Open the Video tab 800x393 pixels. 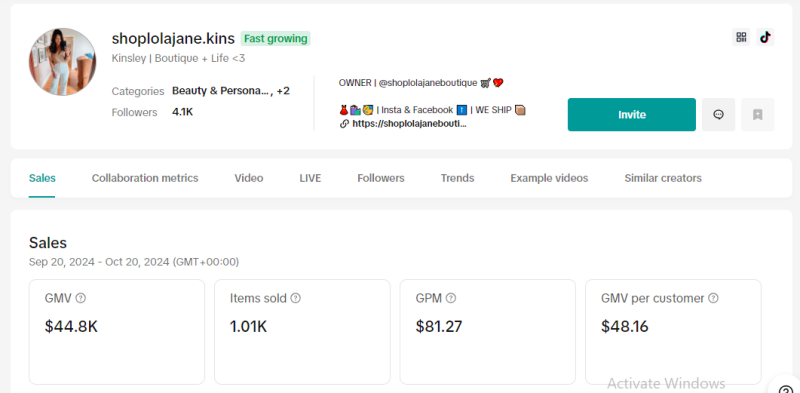pos(248,178)
